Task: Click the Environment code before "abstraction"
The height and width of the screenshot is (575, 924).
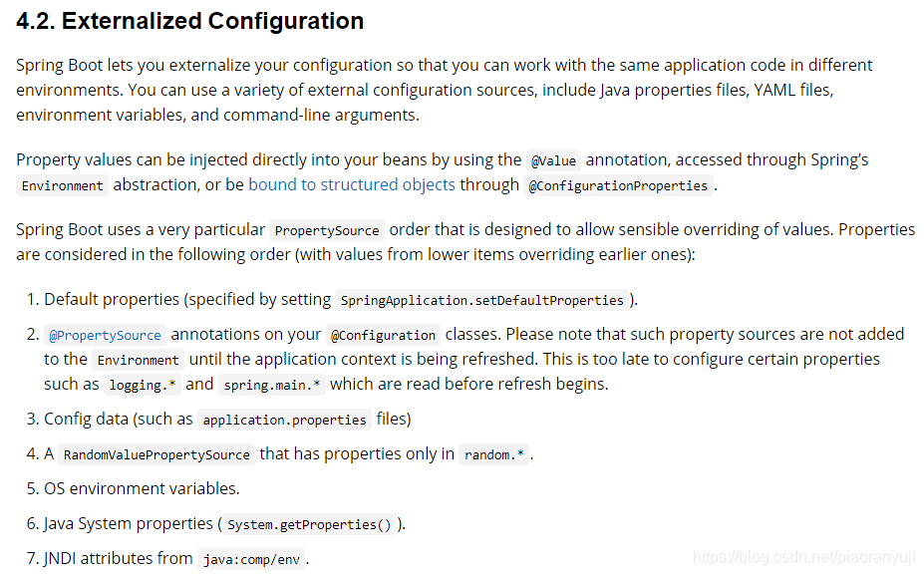Action: click(63, 185)
